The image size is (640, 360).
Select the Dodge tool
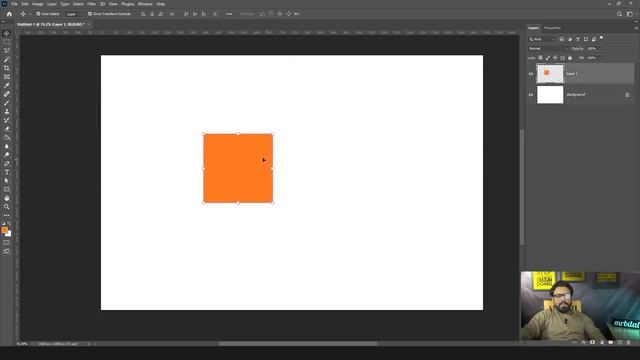tap(7, 155)
